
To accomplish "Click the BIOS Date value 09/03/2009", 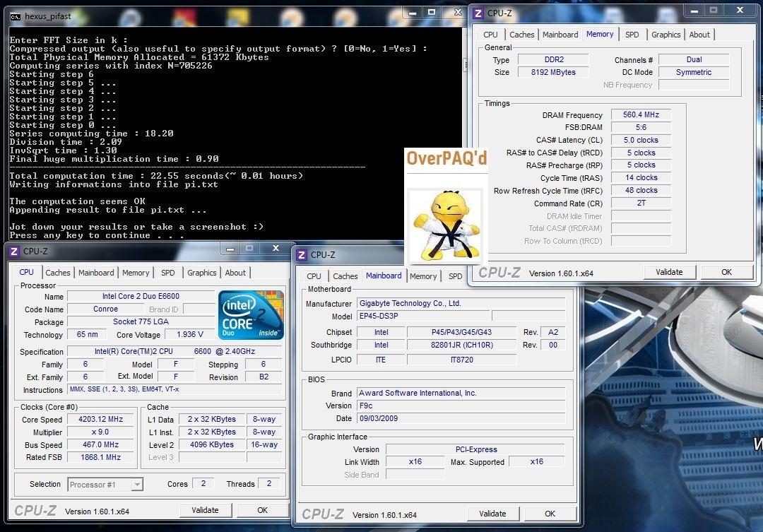I will point(461,418).
